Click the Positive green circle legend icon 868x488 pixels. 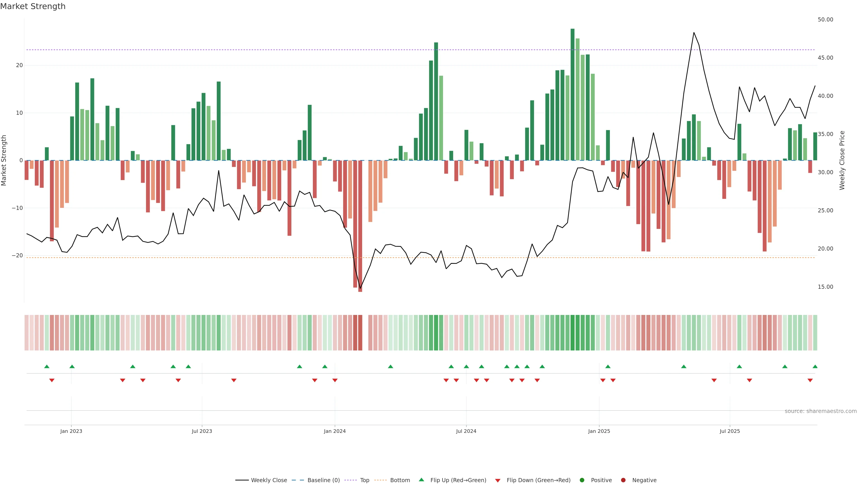coord(582,480)
